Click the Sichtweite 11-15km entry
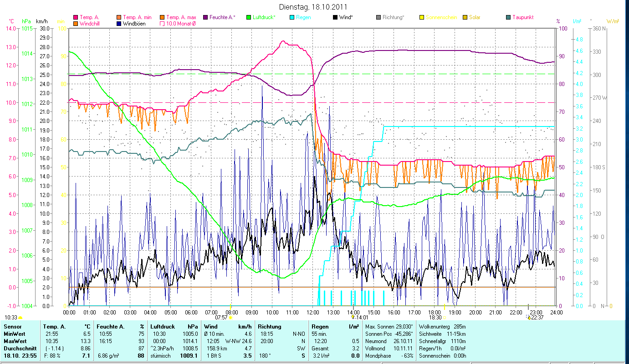Image resolution: width=629 pixels, height=364 pixels. tap(442, 334)
